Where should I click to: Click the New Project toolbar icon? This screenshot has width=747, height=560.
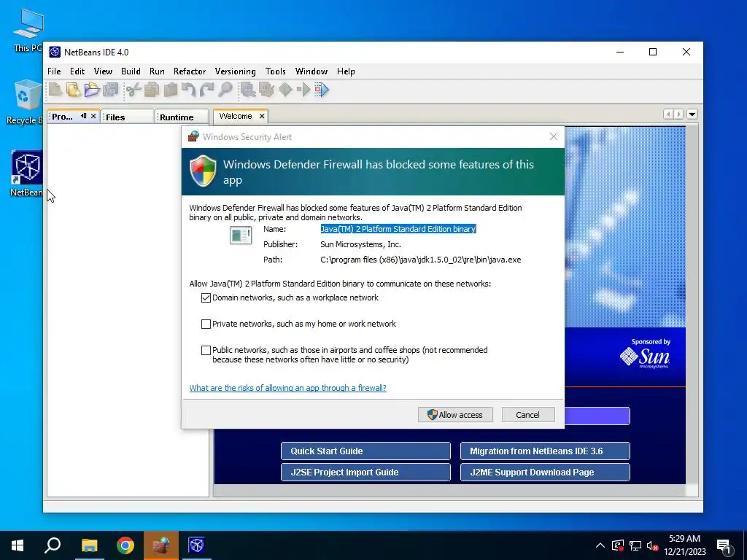(74, 90)
